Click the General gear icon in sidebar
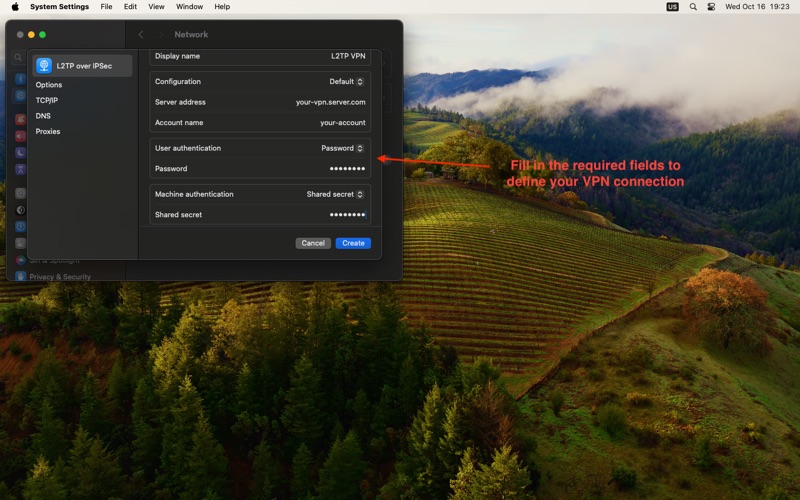Screen dimensions: 800x500 [x=20, y=193]
